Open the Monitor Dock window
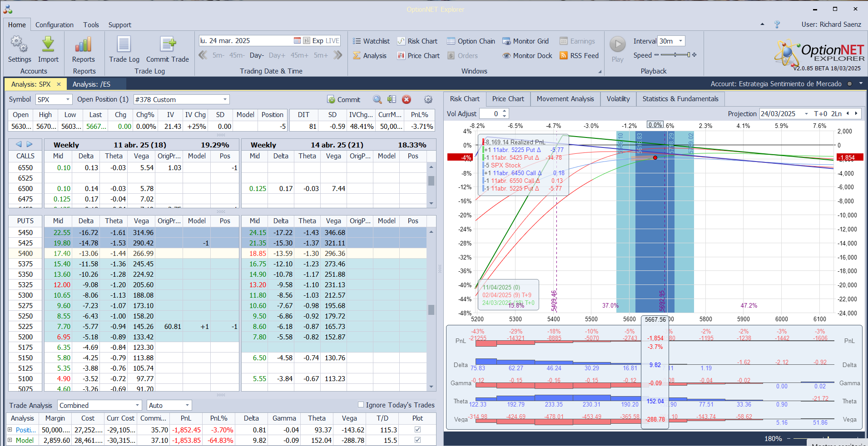 [527, 55]
